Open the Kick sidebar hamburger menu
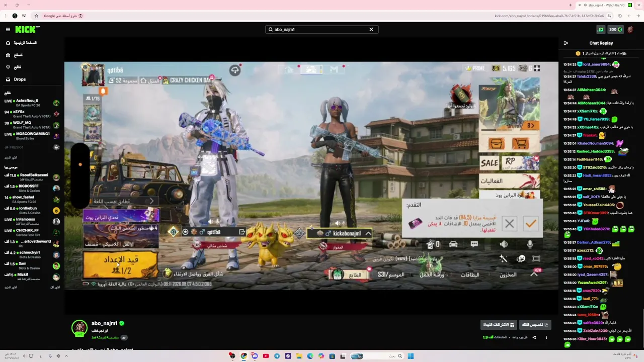 8,30
